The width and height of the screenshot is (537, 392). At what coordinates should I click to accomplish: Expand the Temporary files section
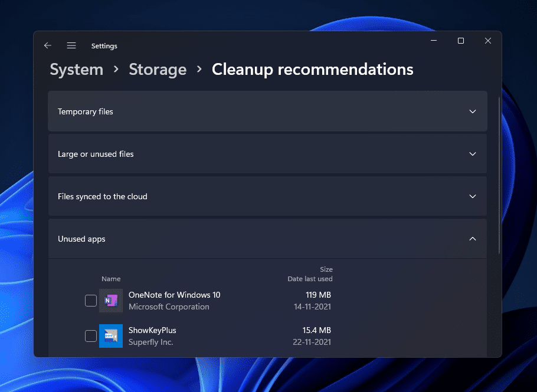pos(472,111)
